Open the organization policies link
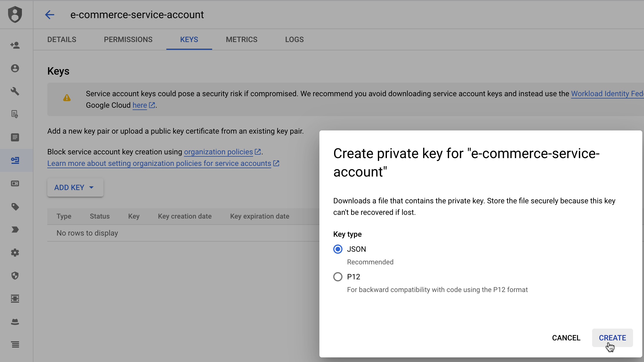This screenshot has height=362, width=644. point(218,152)
